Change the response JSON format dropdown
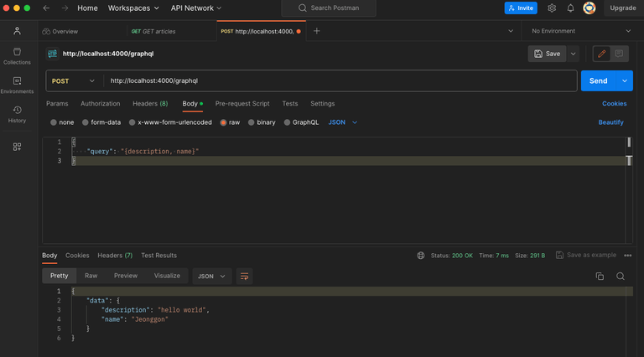644x357 pixels. click(211, 277)
